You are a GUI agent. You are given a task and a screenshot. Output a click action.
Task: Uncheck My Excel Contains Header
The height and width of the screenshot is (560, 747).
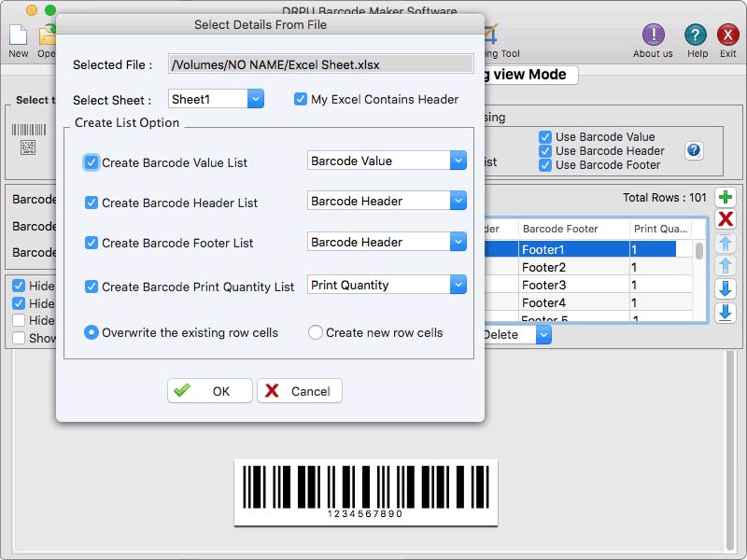(x=301, y=99)
